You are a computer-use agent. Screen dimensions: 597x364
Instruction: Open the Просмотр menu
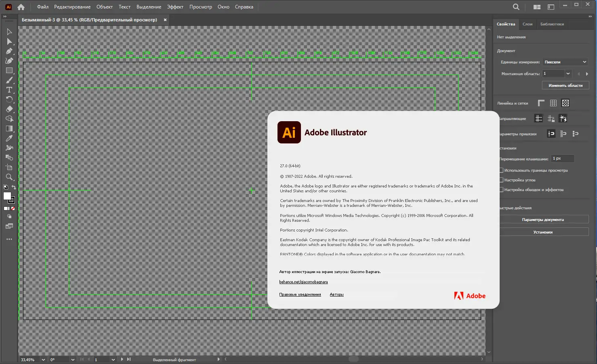point(201,7)
